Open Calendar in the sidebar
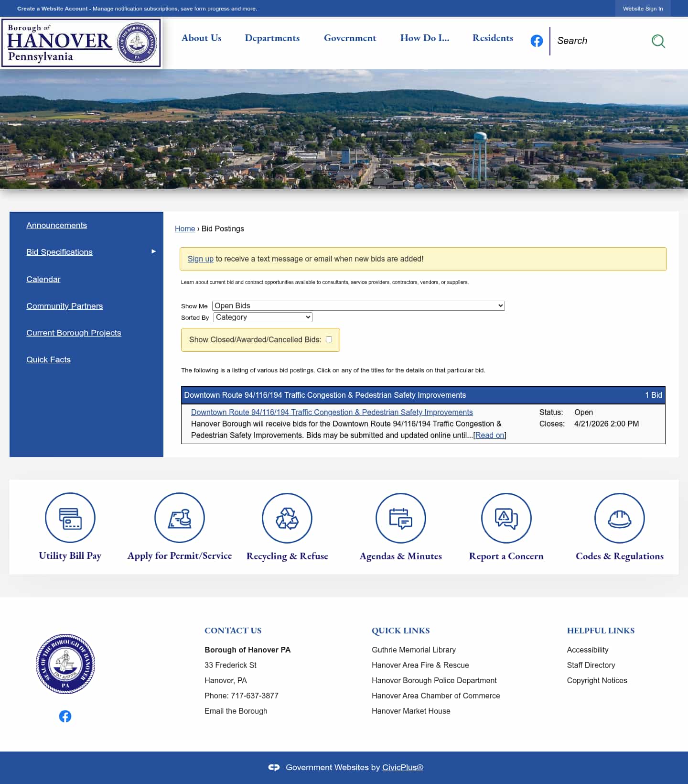The width and height of the screenshot is (688, 784). 43,279
